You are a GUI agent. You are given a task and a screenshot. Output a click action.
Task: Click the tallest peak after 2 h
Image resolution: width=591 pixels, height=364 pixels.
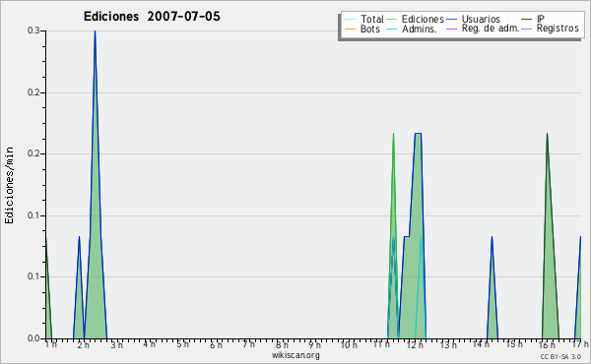coord(95,184)
